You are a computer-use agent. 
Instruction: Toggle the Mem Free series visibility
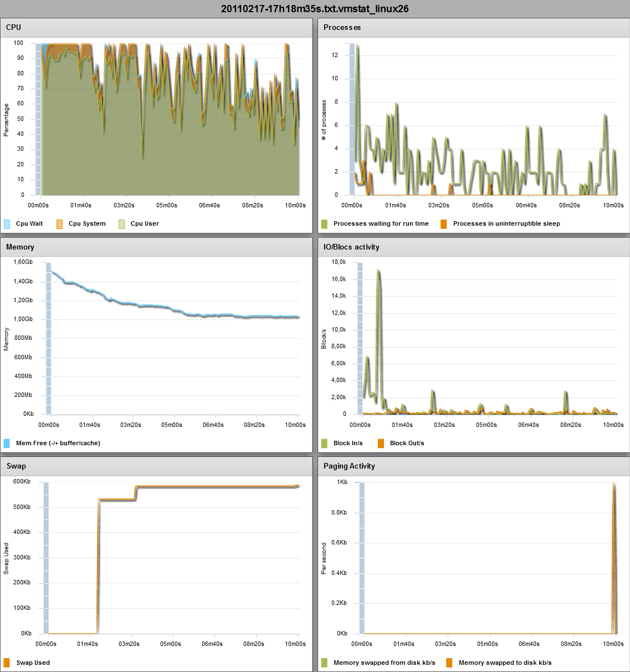pos(8,442)
